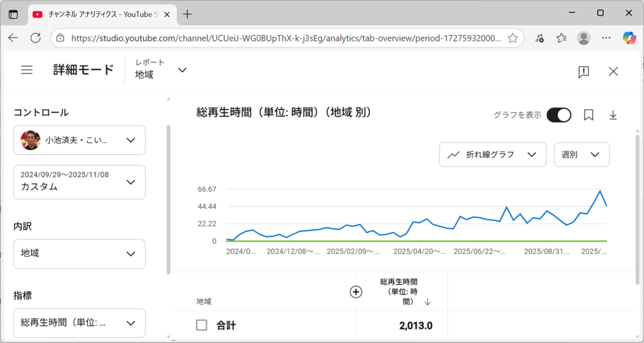The height and width of the screenshot is (343, 644).
Task: Expand the レポート 地域 dropdown
Action: [x=162, y=70]
